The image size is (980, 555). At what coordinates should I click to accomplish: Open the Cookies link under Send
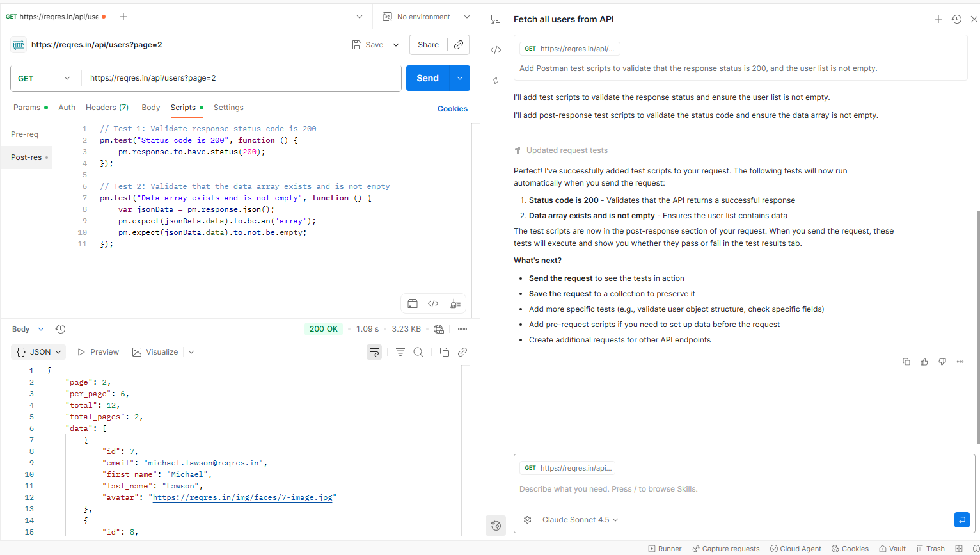click(x=452, y=109)
